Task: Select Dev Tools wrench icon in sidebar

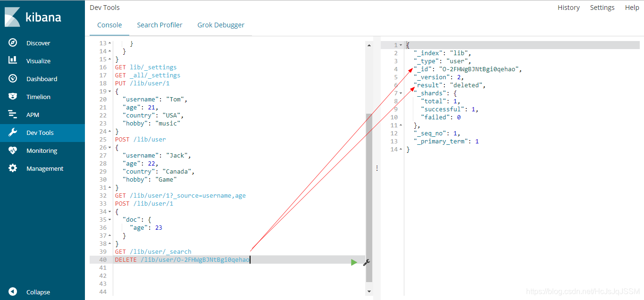Action: coord(13,133)
